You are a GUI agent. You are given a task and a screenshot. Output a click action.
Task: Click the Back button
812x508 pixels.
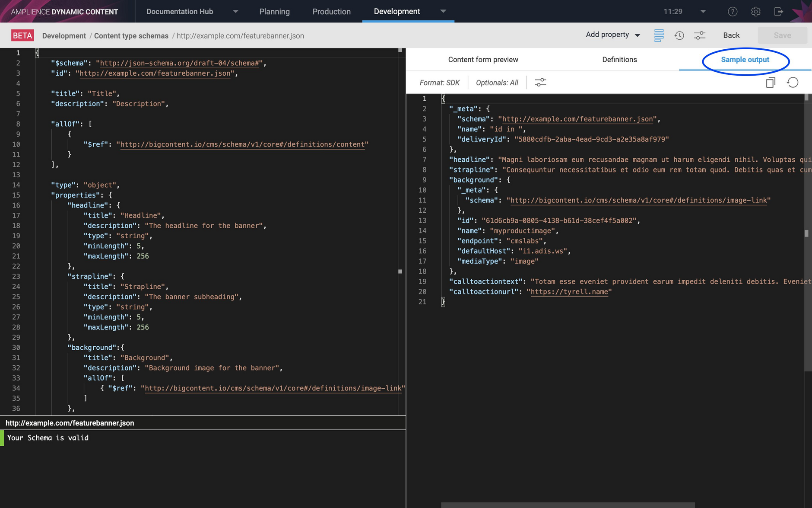[x=731, y=35]
